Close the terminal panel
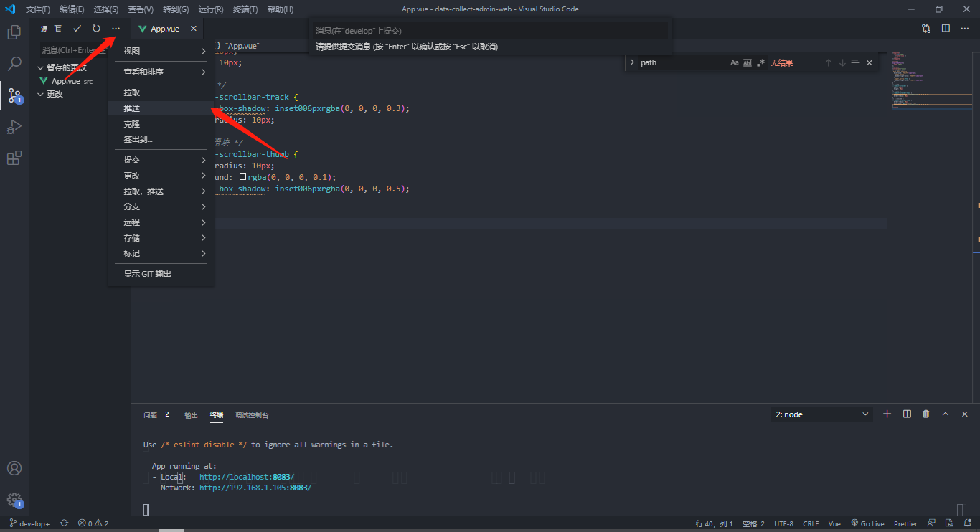 tap(965, 414)
